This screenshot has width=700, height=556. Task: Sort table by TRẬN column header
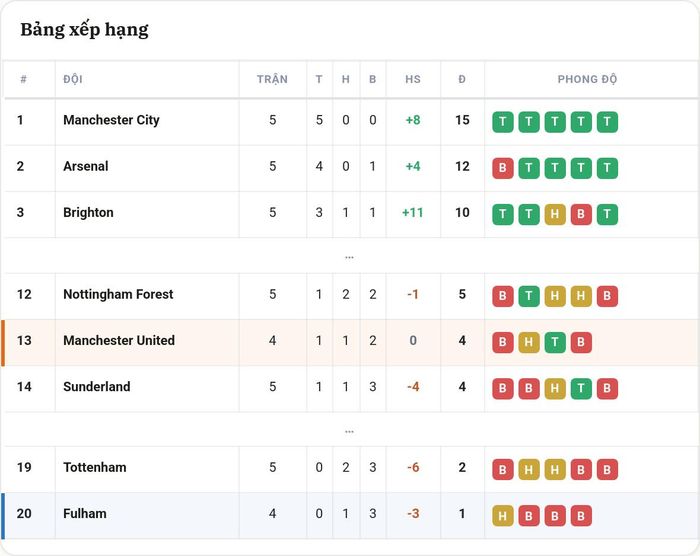tap(272, 79)
